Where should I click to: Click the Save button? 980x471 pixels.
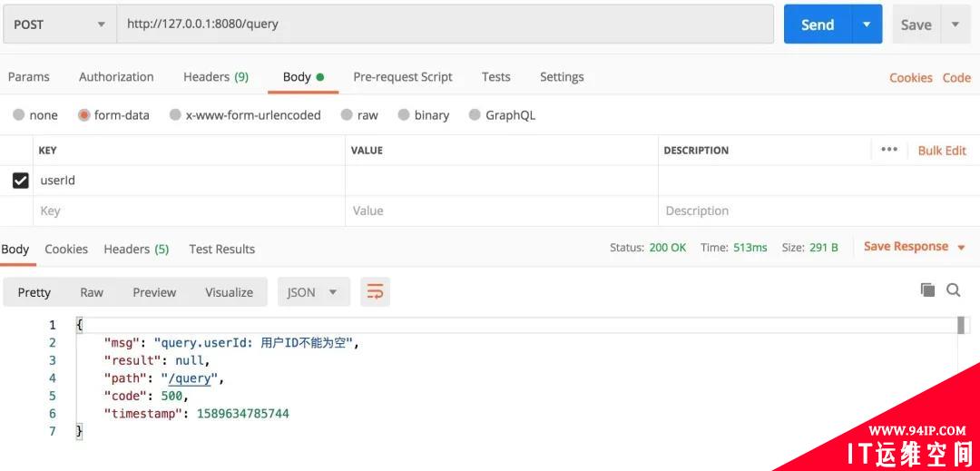click(x=916, y=25)
